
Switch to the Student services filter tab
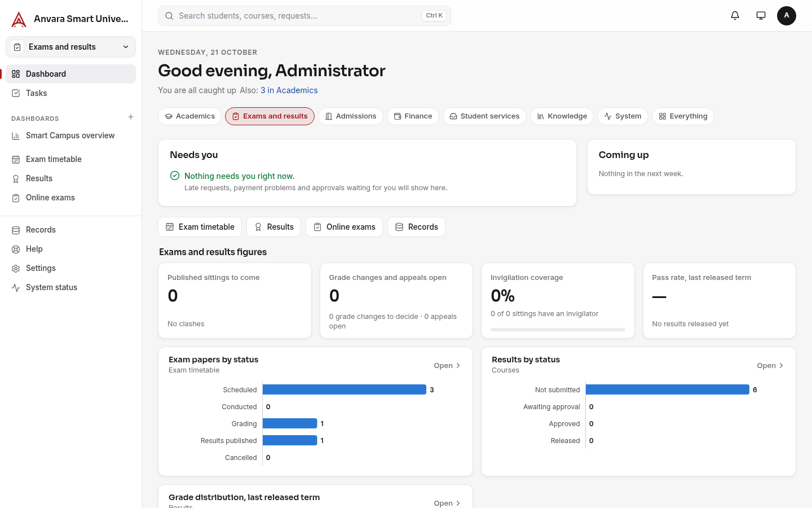point(484,116)
